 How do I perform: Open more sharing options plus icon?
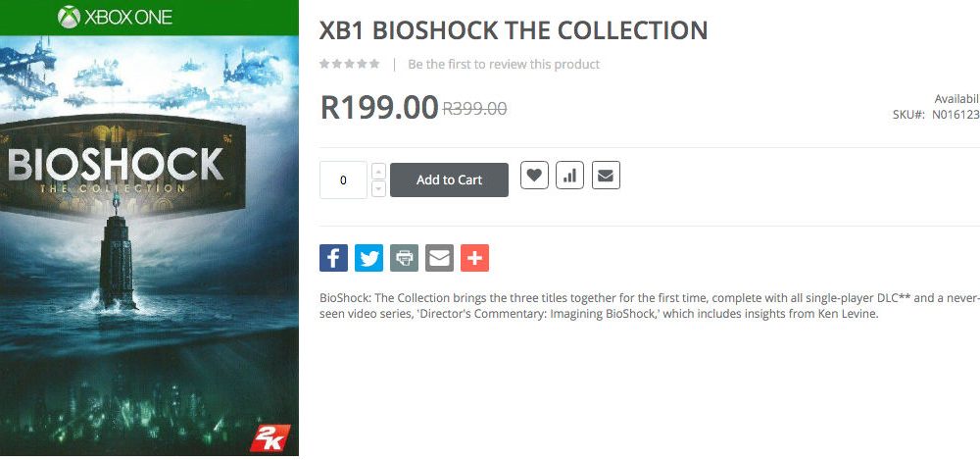coord(474,258)
